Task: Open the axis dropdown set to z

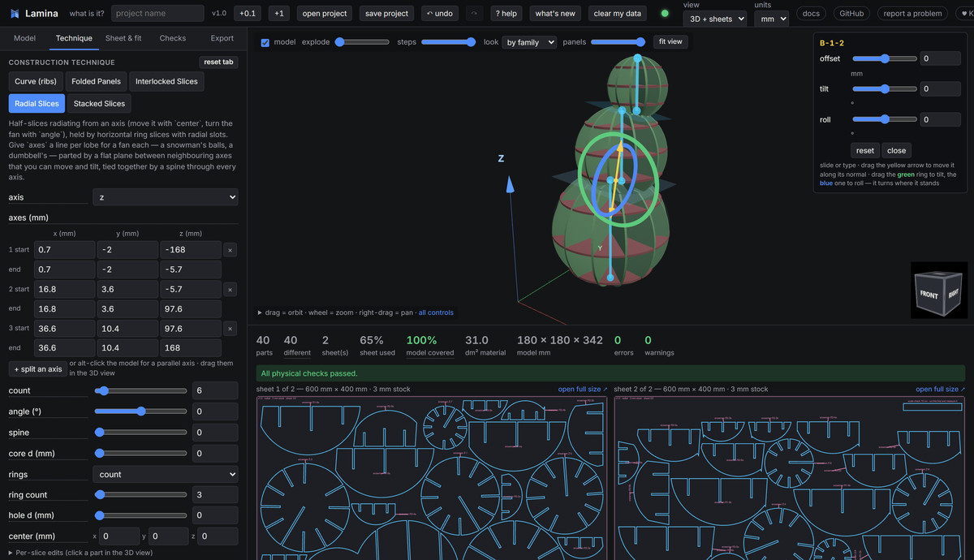Action: (166, 197)
